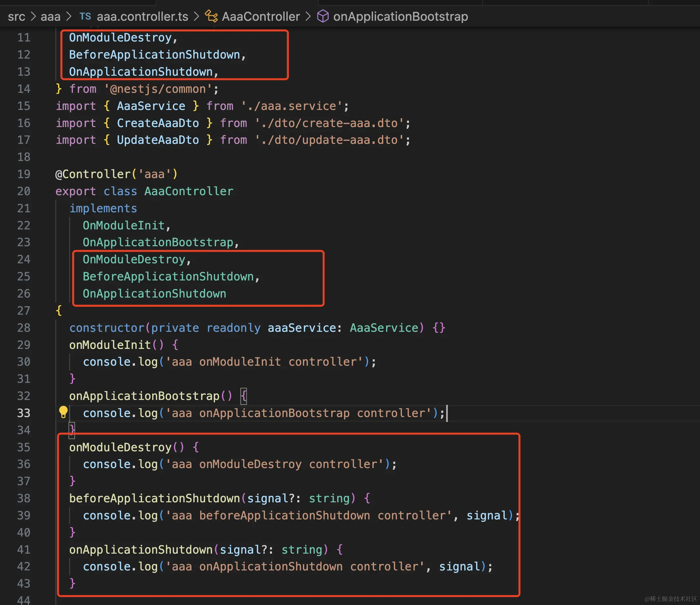Screen dimensions: 700x605
Task: Open the src breadcrumb folder
Action: [16, 16]
